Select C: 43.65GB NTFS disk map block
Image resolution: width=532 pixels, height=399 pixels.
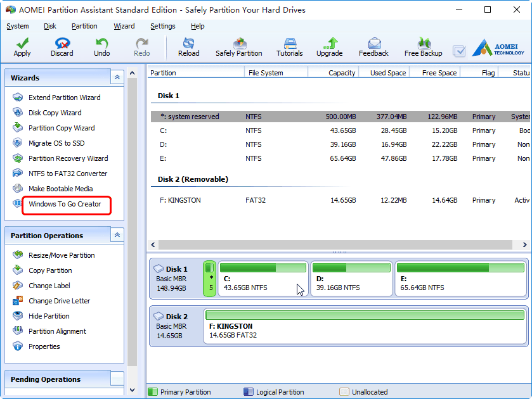click(x=263, y=279)
